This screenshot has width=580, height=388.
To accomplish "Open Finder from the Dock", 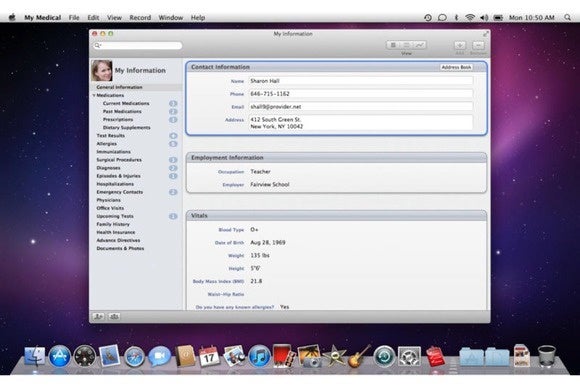I will [x=34, y=356].
